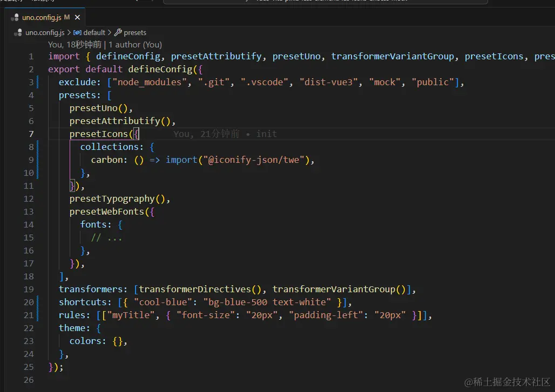Place the cursor on 'presetIcons' on line 7
Screen dimensions: 555x392
click(98, 134)
